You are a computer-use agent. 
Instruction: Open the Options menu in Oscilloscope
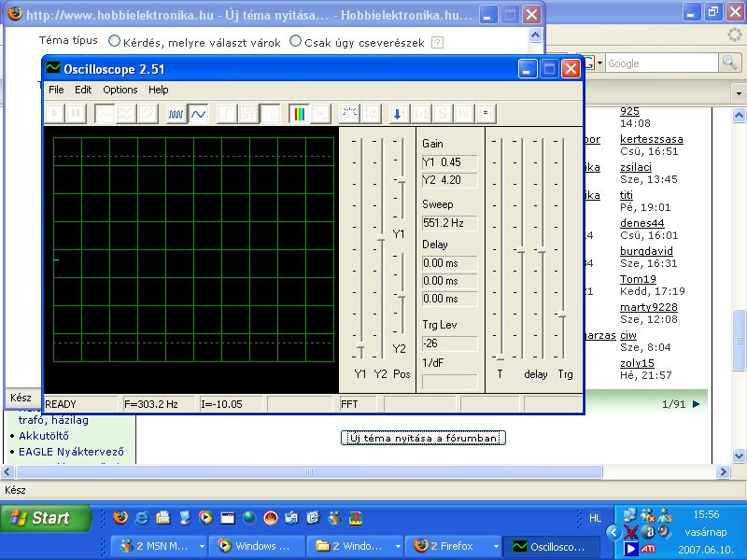tap(120, 90)
